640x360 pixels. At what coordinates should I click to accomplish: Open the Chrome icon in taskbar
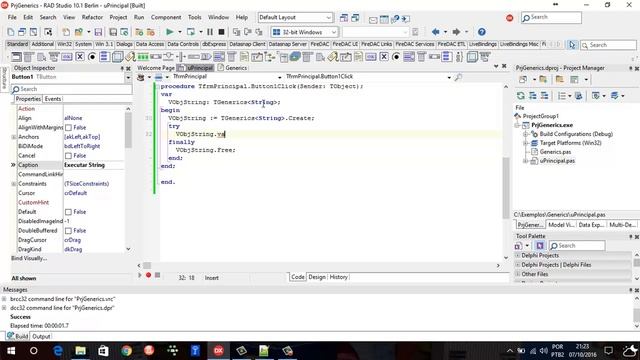tap(127, 351)
